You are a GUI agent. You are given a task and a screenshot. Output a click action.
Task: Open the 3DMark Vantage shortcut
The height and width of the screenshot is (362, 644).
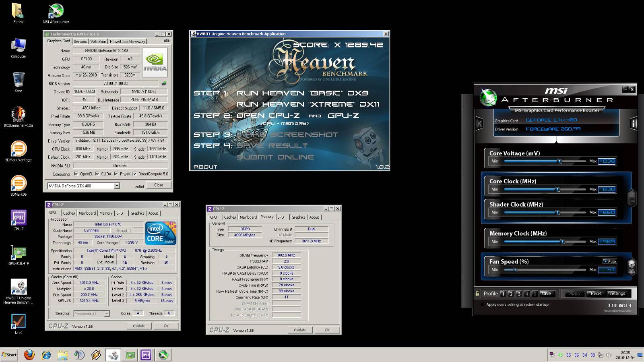[x=18, y=151]
